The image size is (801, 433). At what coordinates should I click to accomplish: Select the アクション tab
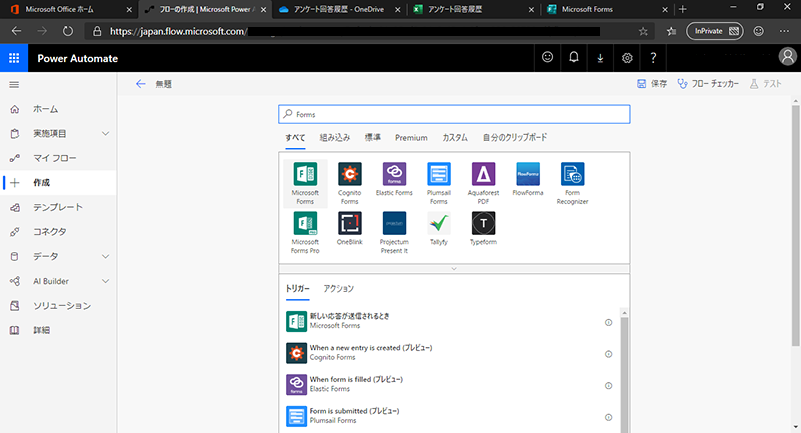click(338, 288)
